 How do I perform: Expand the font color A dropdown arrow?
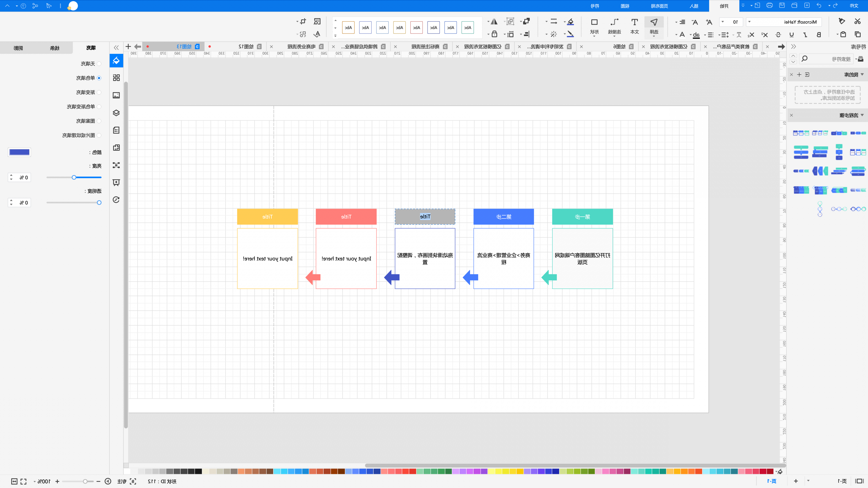click(676, 35)
